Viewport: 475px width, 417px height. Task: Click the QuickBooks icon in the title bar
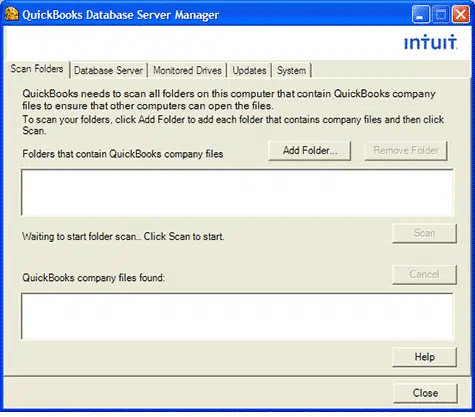coord(12,14)
